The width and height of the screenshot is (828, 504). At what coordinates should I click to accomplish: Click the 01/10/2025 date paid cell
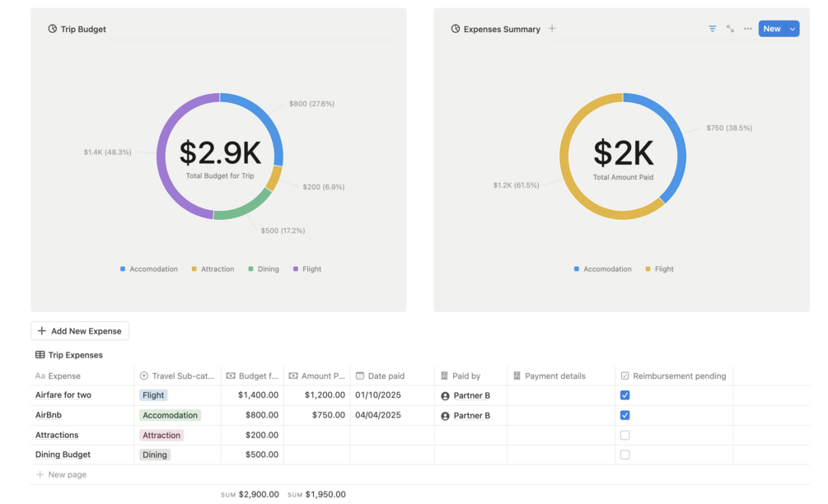pyautogui.click(x=392, y=395)
